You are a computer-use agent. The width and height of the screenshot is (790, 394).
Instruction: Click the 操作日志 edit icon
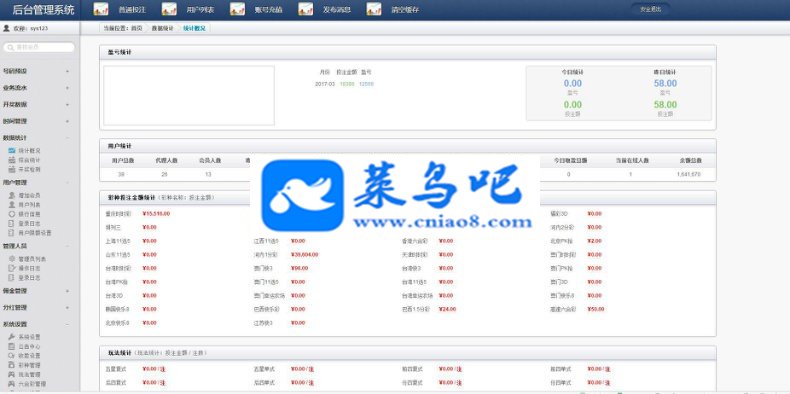pos(12,268)
